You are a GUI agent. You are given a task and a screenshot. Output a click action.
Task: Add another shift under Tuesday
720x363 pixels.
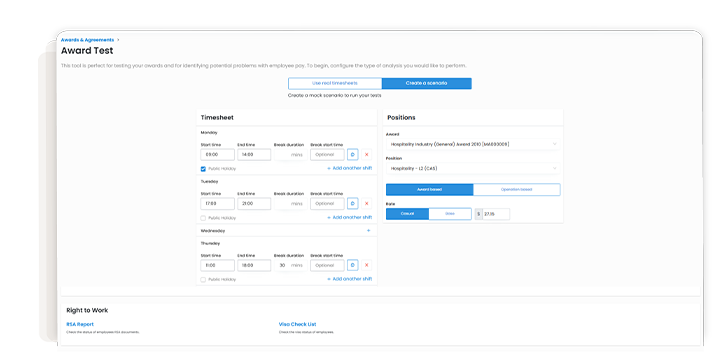349,218
